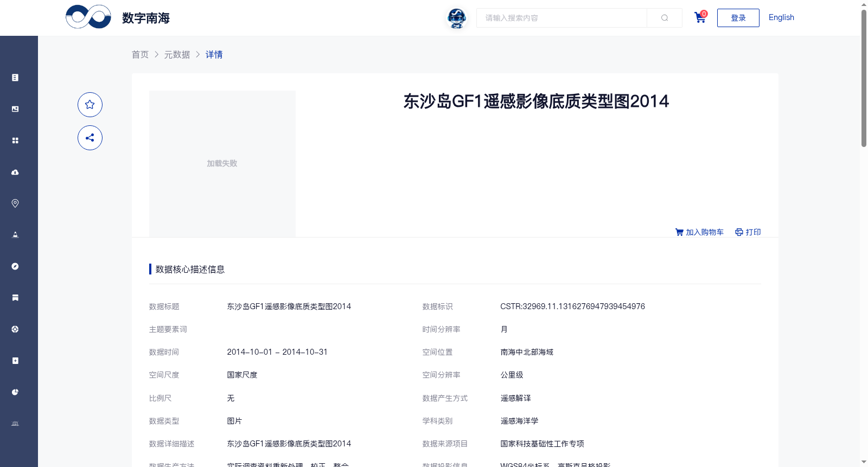Click date range 2014-10-01 - 2014-10-31

[x=277, y=352]
